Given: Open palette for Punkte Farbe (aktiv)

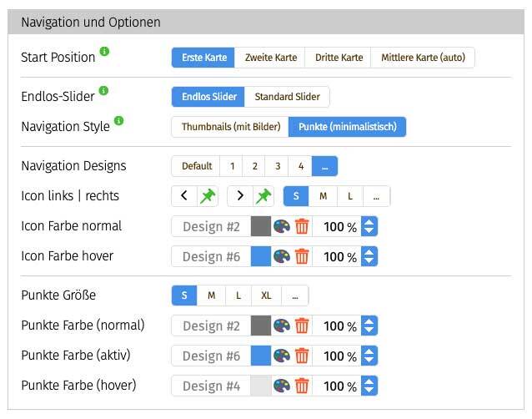Looking at the screenshot, I should 282,356.
